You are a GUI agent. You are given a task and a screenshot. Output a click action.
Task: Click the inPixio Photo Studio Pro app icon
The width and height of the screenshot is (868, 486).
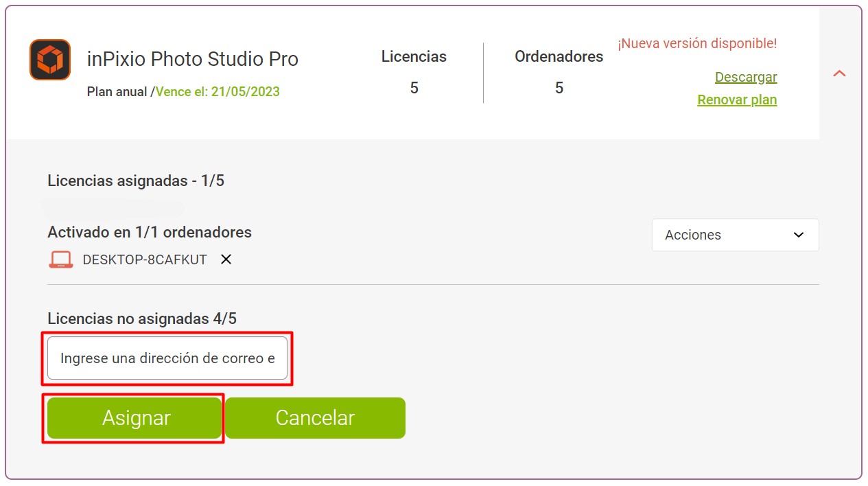click(50, 60)
